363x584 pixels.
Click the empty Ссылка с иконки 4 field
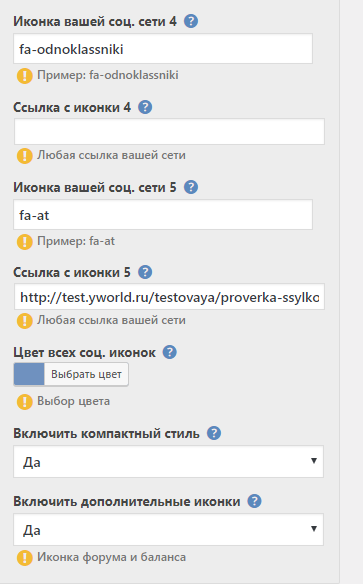coord(169,131)
